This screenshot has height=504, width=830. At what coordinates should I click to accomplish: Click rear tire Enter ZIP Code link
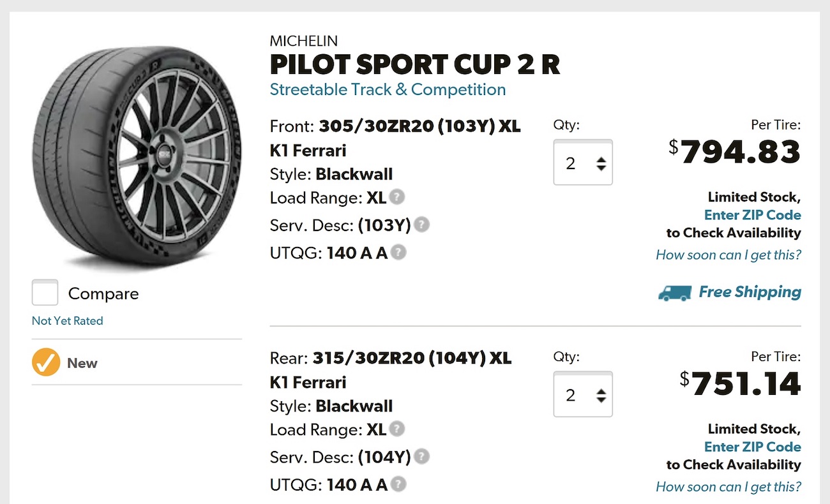click(752, 447)
